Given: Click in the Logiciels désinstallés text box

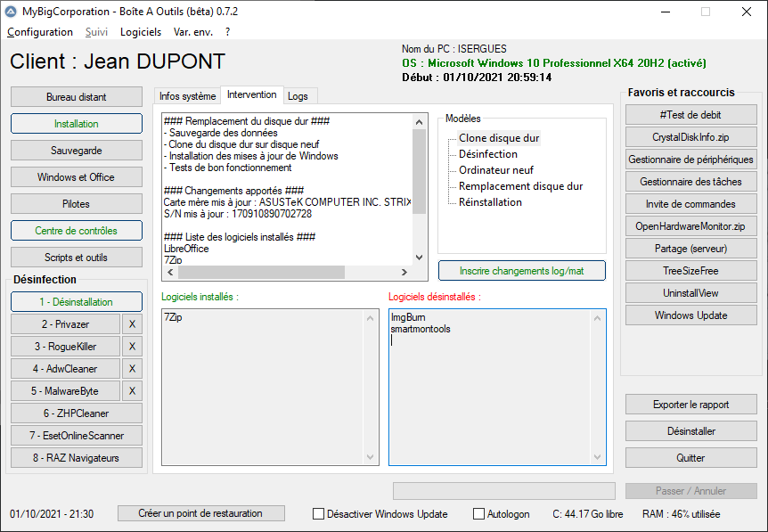Looking at the screenshot, I should 497,387.
